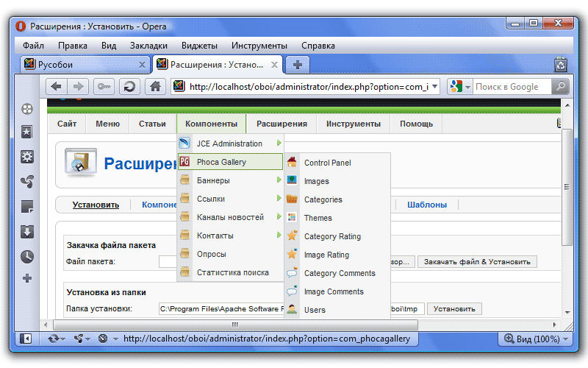Click Закачать файл & Установить button
Viewport: 588px width, 368px height.
point(478,262)
